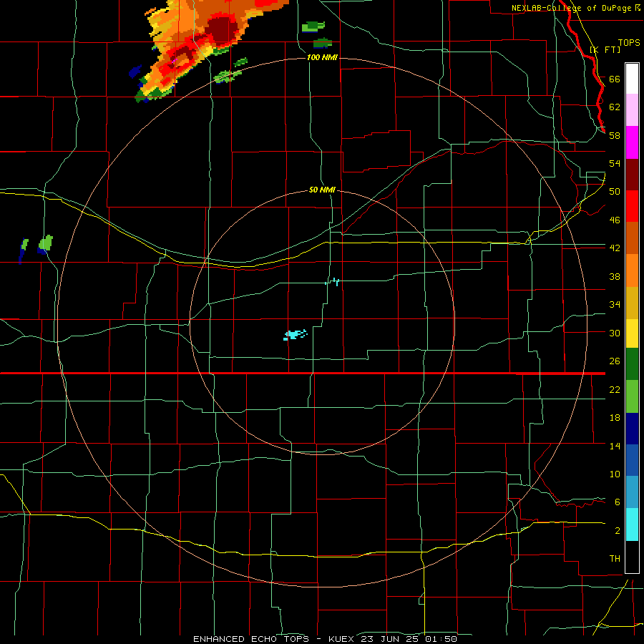Click the light blue 14 kft legend swatch
Viewport: 644px width, 644px height.
pyautogui.click(x=632, y=492)
